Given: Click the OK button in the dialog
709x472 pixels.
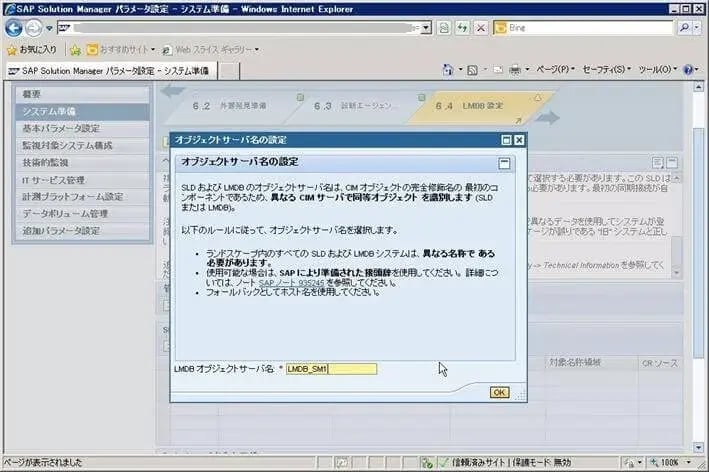Looking at the screenshot, I should pos(499,392).
